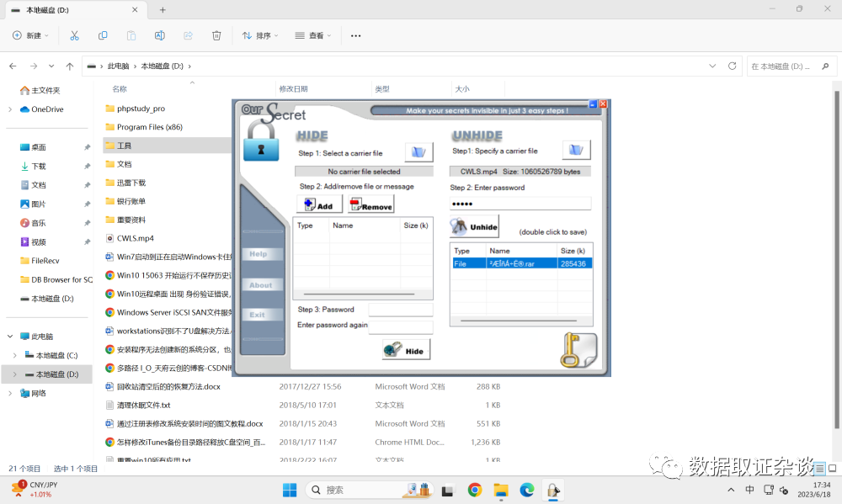This screenshot has height=504, width=842.
Task: Open the 新建 dropdown in Explorer
Action: pos(30,35)
